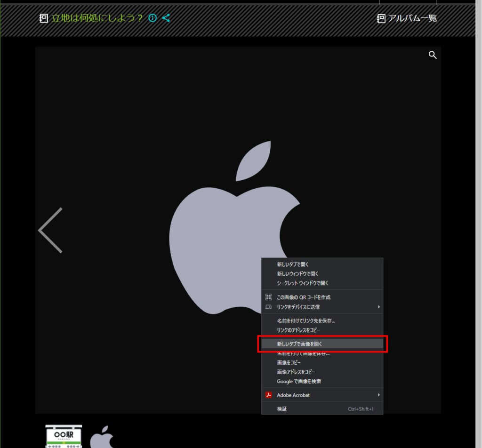The image size is (482, 448).
Task: Select the ○○駅 station sign thumbnail
Action: point(64,436)
